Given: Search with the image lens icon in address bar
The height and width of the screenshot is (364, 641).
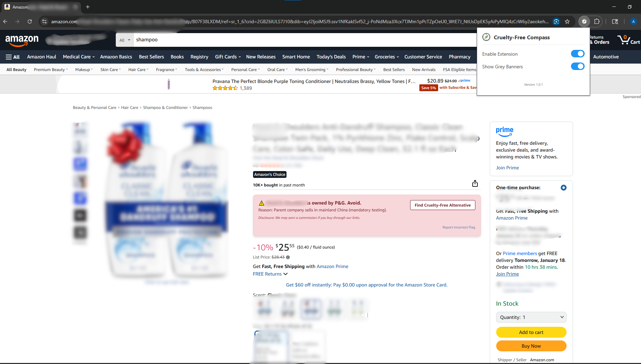Looking at the screenshot, I should tap(557, 21).
